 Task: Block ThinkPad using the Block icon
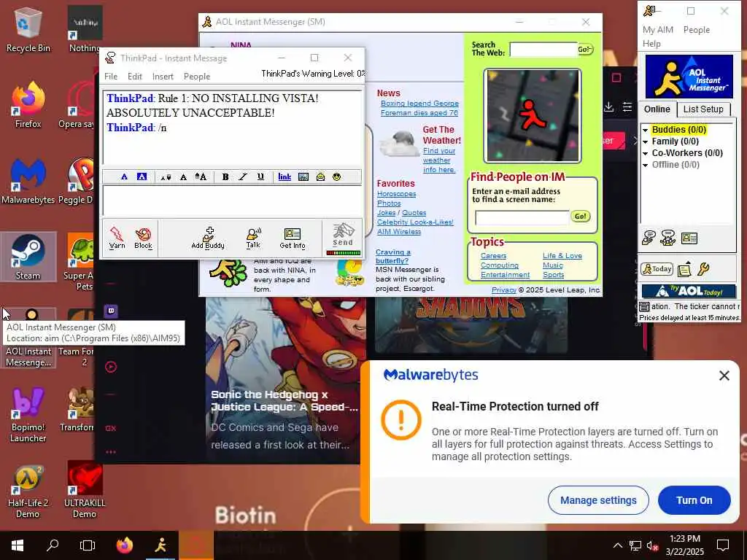tap(143, 238)
